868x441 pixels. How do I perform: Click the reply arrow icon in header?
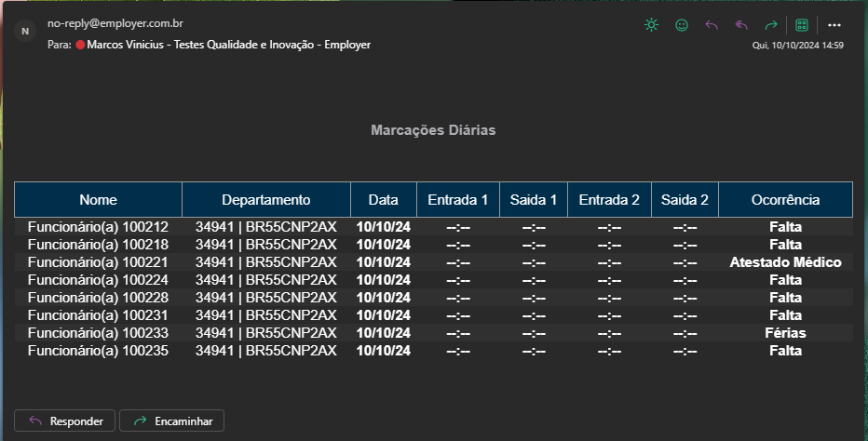[712, 25]
